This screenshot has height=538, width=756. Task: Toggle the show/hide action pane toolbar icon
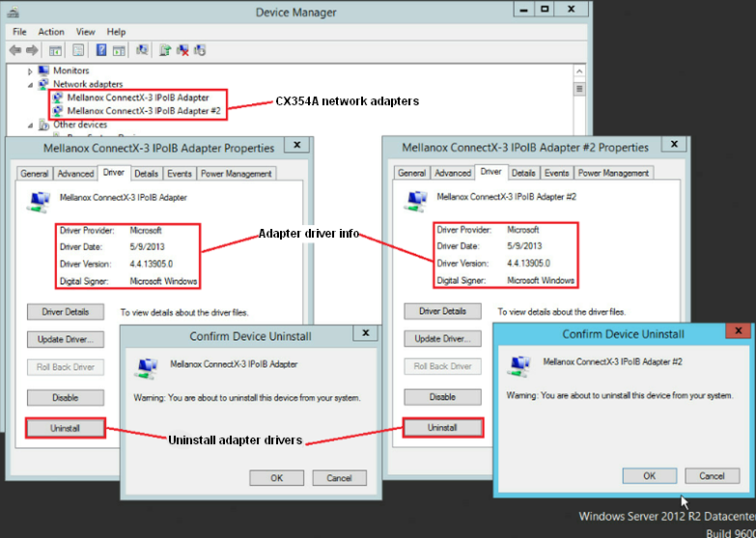[x=119, y=50]
